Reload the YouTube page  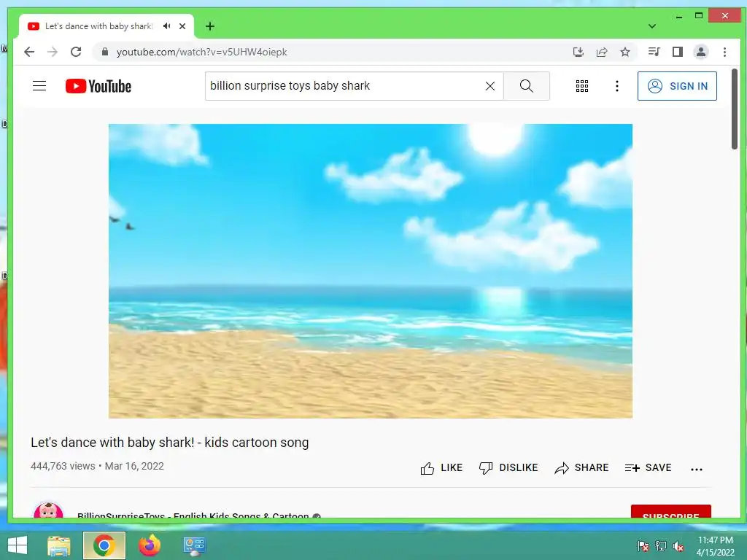click(x=76, y=52)
